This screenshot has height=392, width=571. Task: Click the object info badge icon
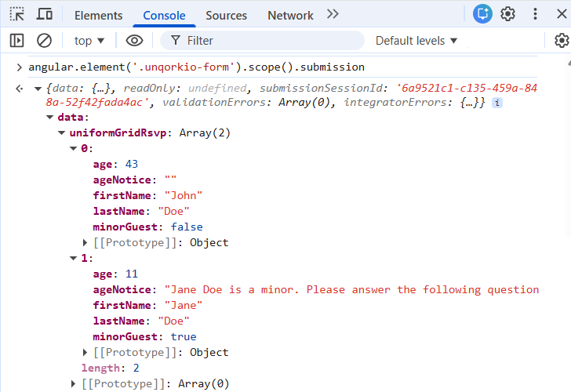(x=497, y=103)
